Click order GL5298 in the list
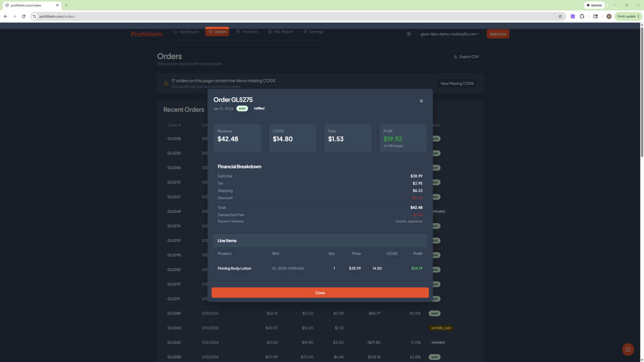 (x=174, y=255)
